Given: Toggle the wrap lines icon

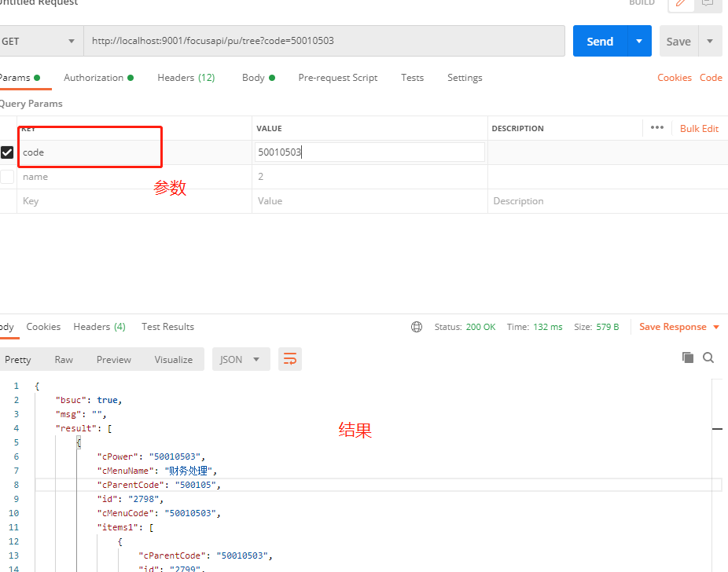Looking at the screenshot, I should pyautogui.click(x=290, y=359).
